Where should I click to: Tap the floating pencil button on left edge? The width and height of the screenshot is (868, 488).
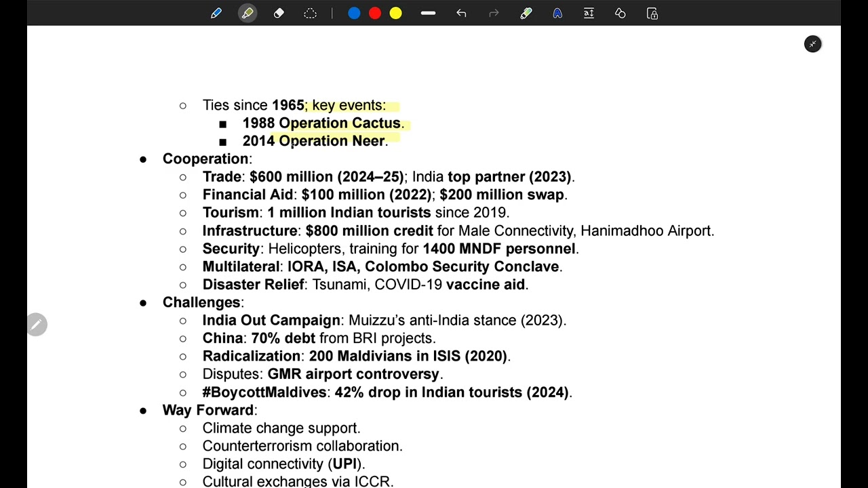(x=37, y=325)
